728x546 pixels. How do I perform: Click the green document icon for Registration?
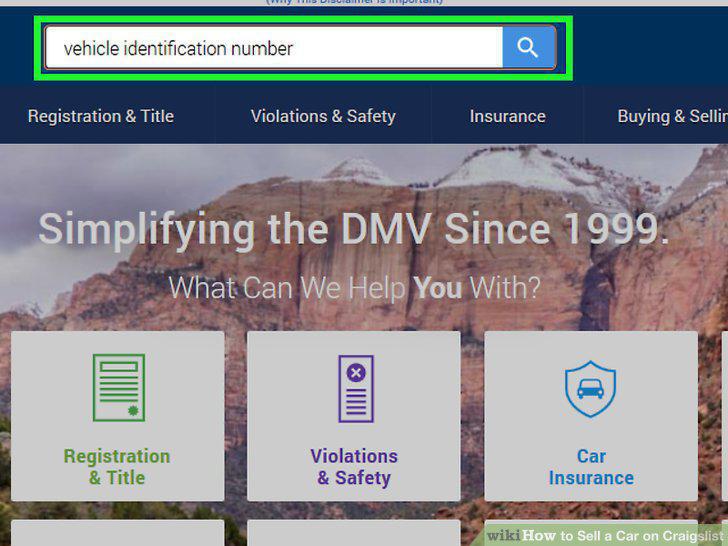pos(119,388)
